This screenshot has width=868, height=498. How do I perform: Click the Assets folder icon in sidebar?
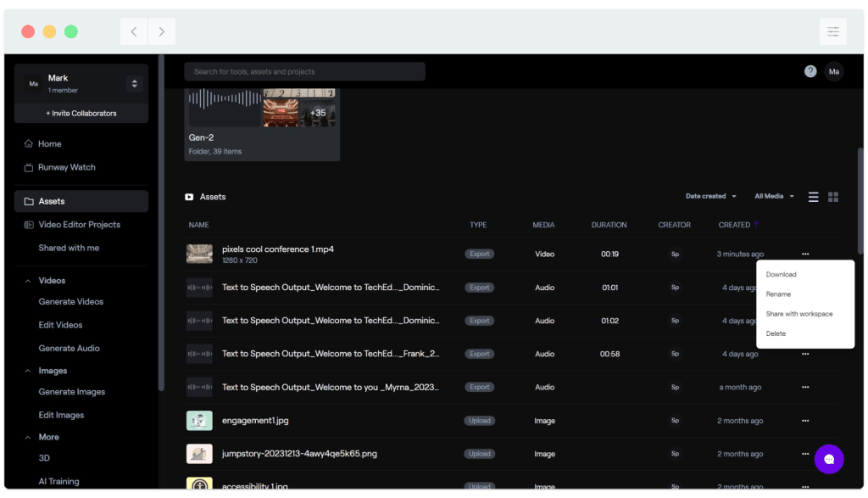31,201
